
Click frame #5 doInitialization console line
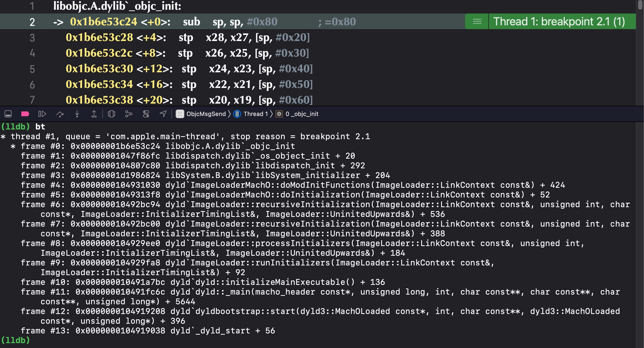coord(285,195)
